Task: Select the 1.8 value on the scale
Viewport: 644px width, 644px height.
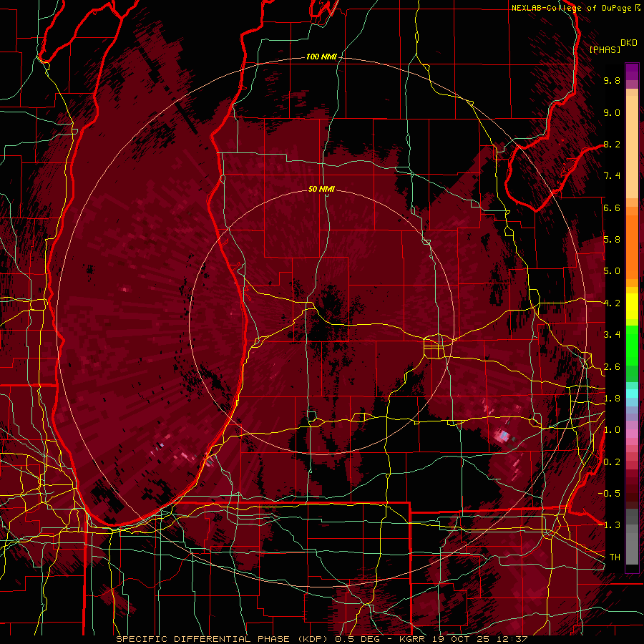Action: (x=612, y=399)
